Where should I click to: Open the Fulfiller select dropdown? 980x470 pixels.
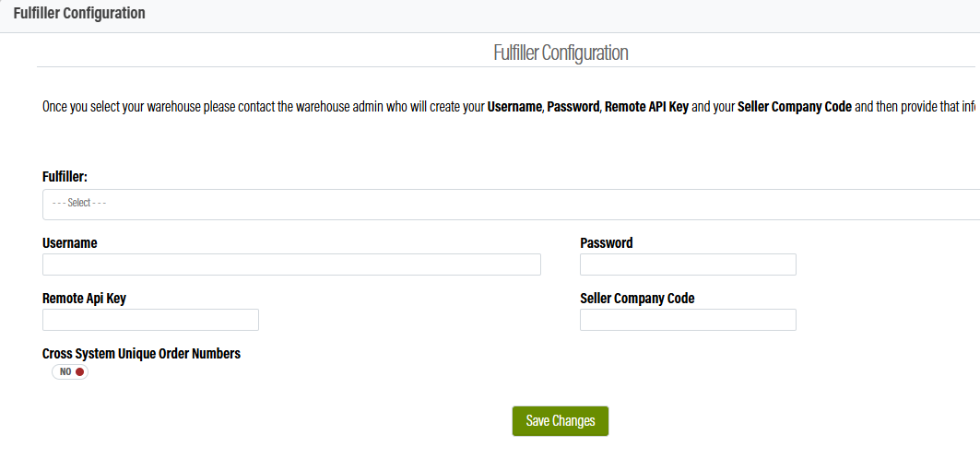512,205
